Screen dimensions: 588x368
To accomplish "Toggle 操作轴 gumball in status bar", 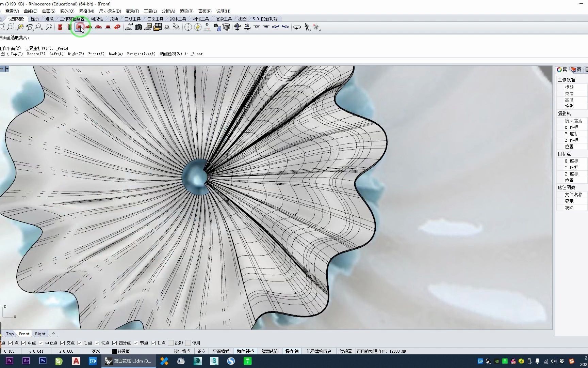I will (x=292, y=351).
